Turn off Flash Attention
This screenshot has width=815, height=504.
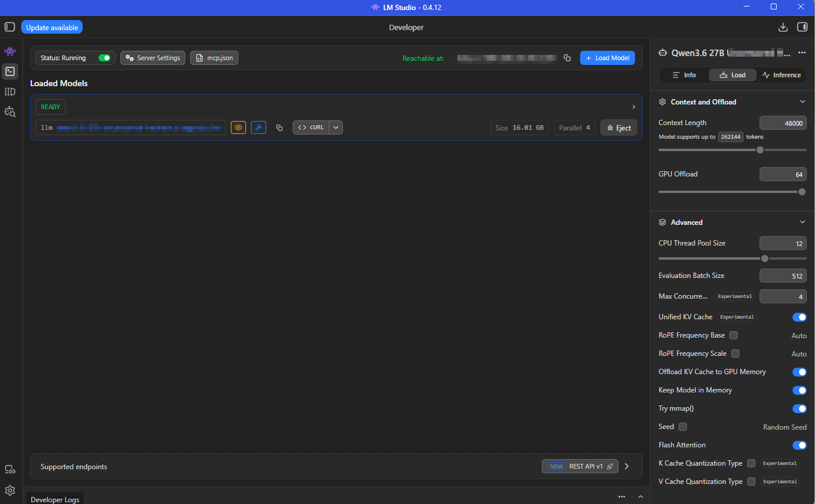click(x=799, y=445)
